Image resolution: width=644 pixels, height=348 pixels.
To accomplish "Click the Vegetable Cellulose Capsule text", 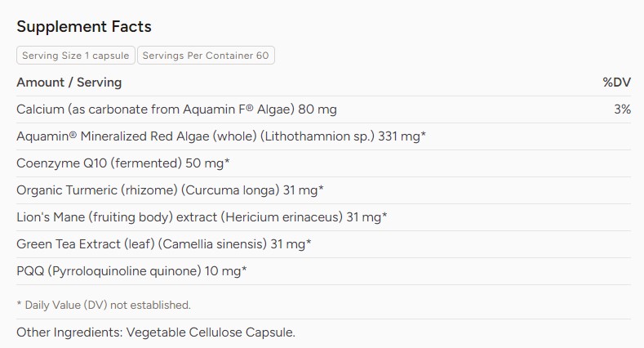I will [211, 332].
